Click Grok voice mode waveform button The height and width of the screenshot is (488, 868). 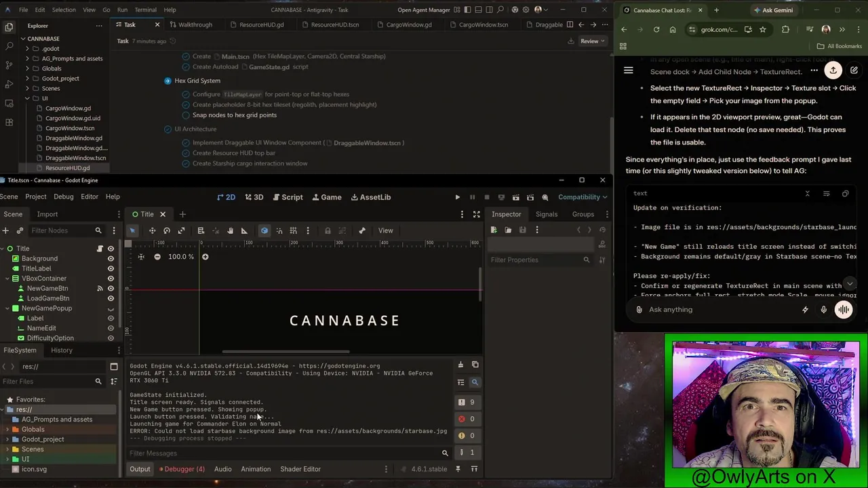(844, 310)
